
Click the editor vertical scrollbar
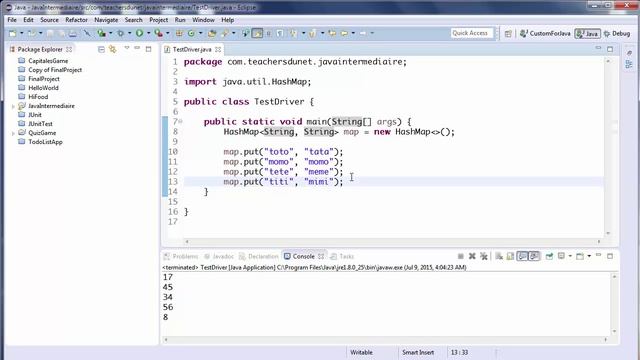608,147
